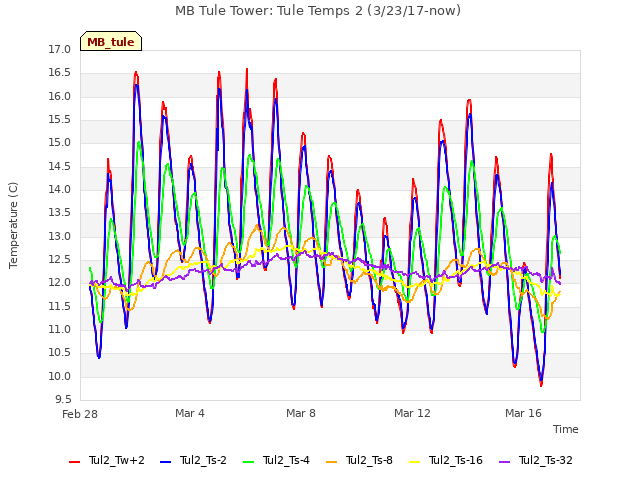Click the 16.0 y-axis tick label
This screenshot has height=480, width=640.
tap(60, 97)
